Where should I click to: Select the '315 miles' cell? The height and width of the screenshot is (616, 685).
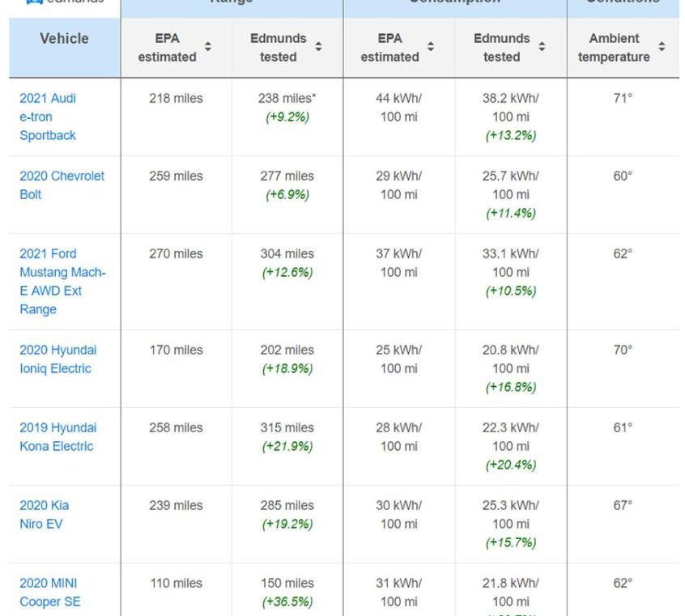[x=287, y=427]
